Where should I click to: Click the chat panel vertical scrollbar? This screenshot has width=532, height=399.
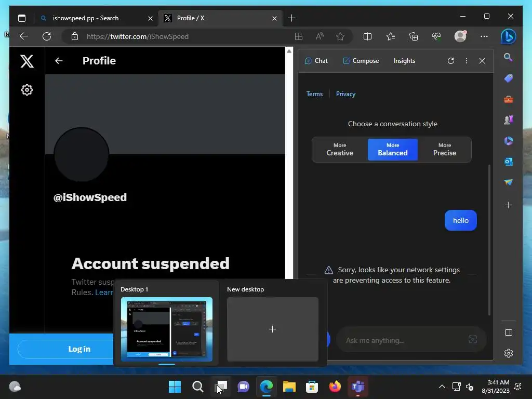pos(489,240)
